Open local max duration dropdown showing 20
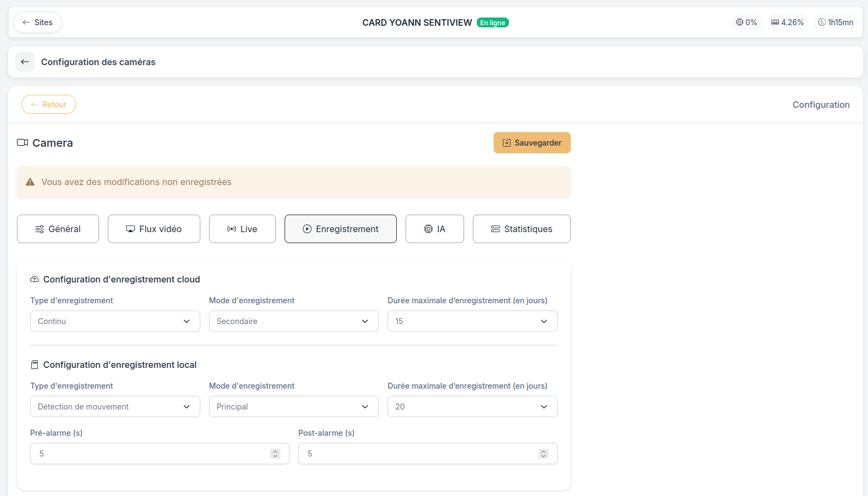The width and height of the screenshot is (868, 496). 472,407
